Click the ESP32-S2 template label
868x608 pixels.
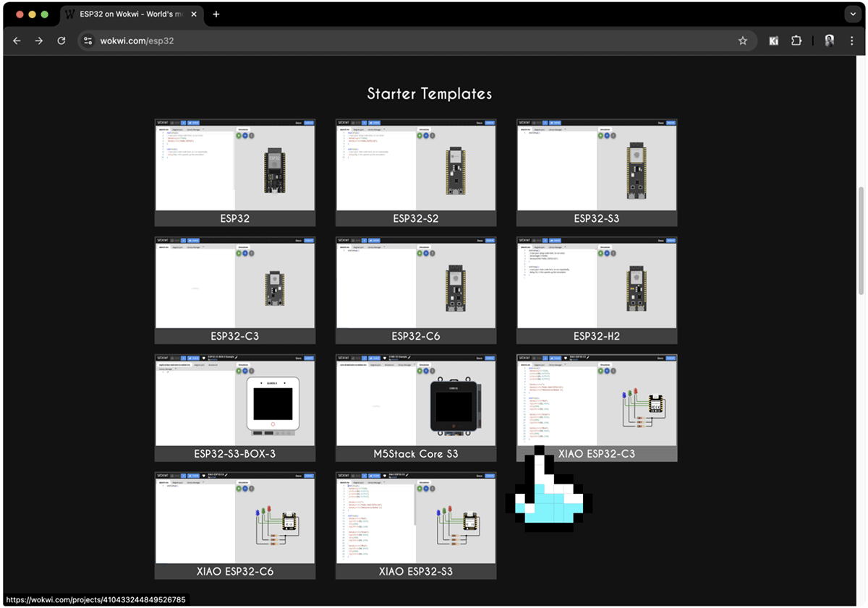[x=416, y=218]
